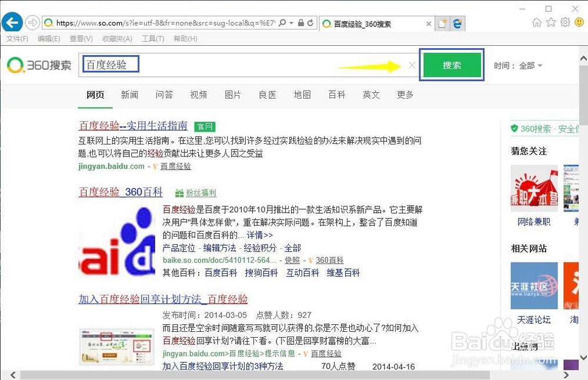The width and height of the screenshot is (588, 380).
Task: Switch to the 良医 tab
Action: 268,95
